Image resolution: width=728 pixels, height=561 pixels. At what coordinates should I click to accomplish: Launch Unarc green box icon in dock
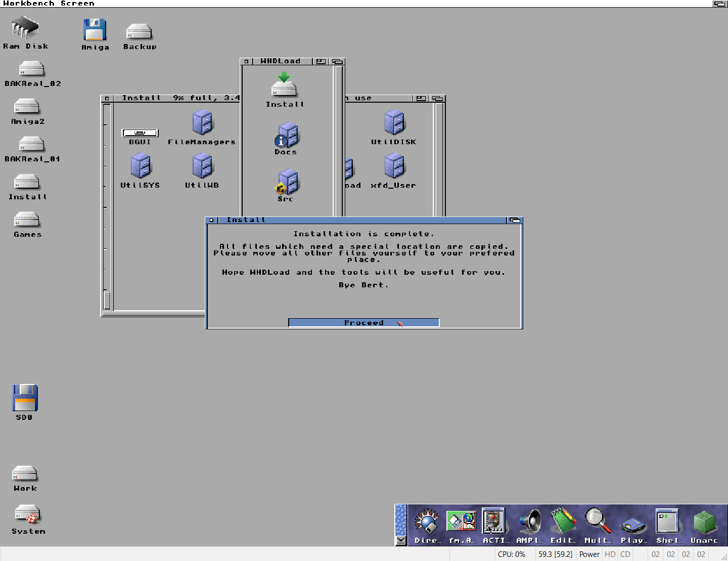(704, 526)
